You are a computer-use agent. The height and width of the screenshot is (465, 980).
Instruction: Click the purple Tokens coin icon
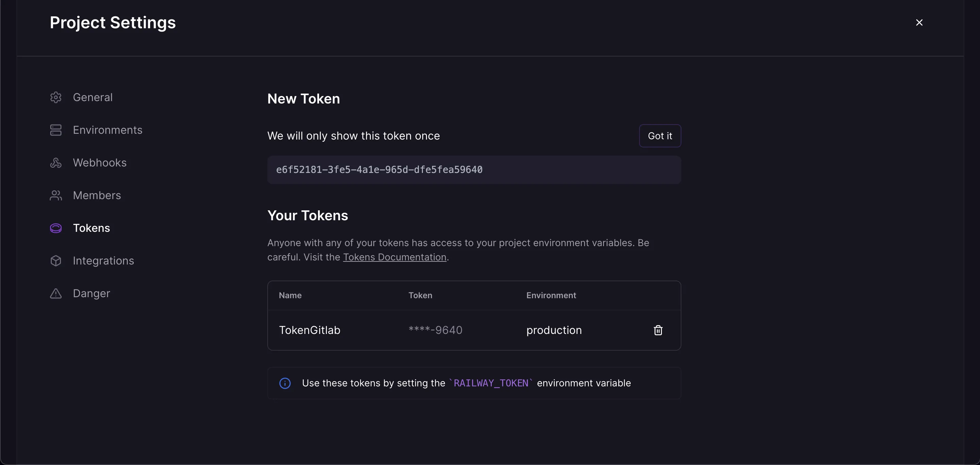tap(56, 228)
